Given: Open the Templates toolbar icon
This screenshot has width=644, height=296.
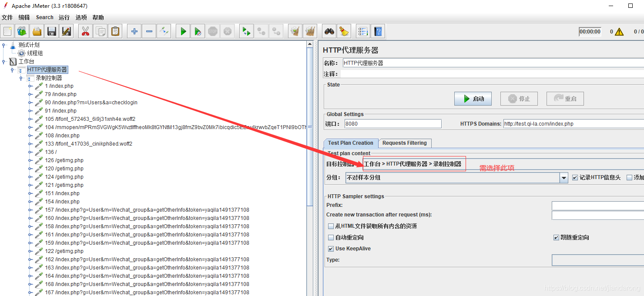Looking at the screenshot, I should coord(22,31).
